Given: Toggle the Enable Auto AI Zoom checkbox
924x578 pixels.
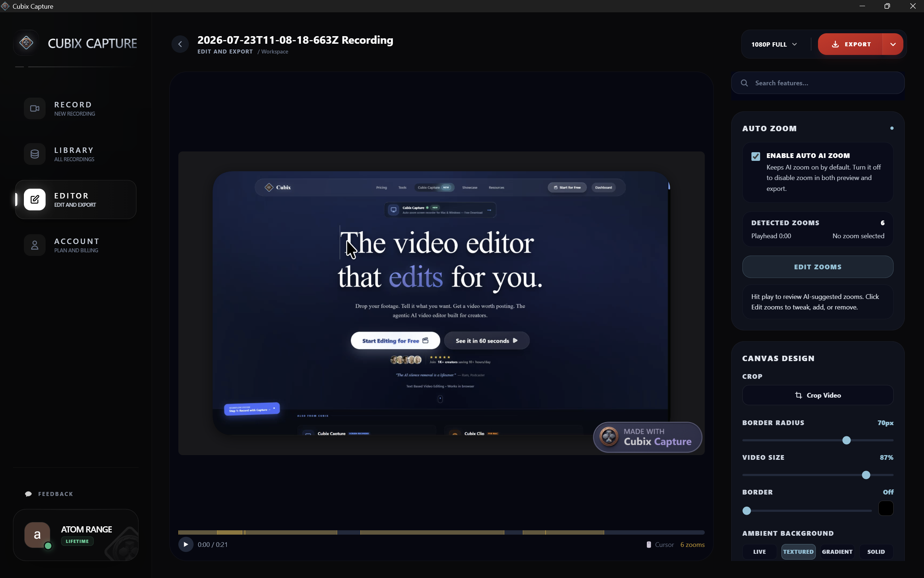Looking at the screenshot, I should pyautogui.click(x=756, y=157).
